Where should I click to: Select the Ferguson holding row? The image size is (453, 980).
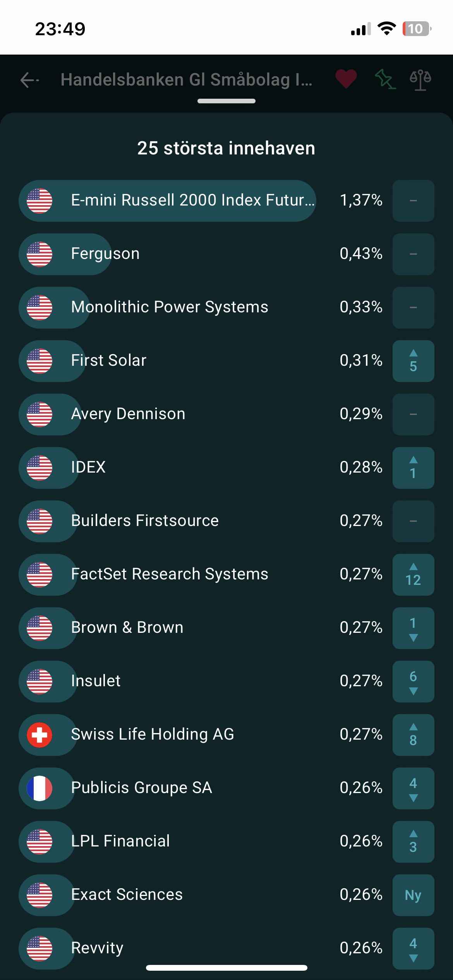105,254
